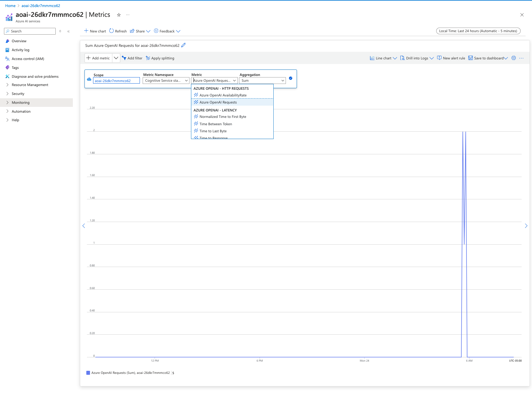Expand Monitoring section

pos(37,103)
